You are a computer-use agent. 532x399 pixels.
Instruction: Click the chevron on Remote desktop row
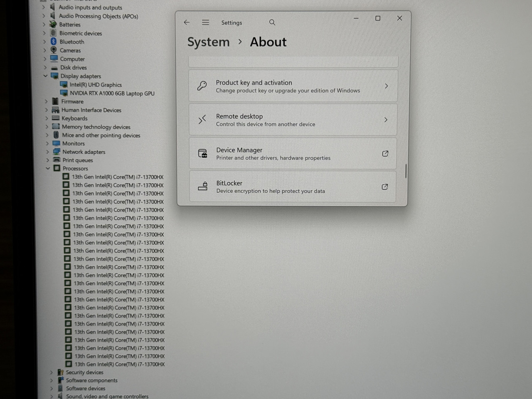tap(386, 120)
